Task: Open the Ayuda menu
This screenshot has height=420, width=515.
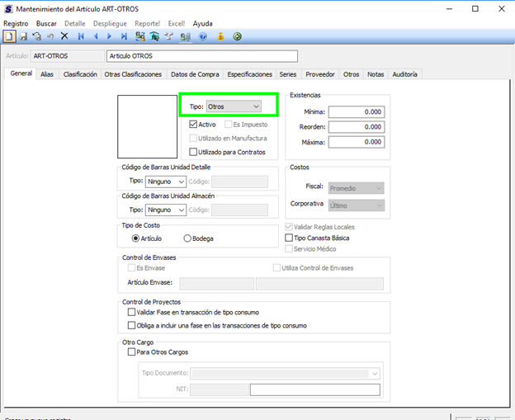Action: point(203,24)
